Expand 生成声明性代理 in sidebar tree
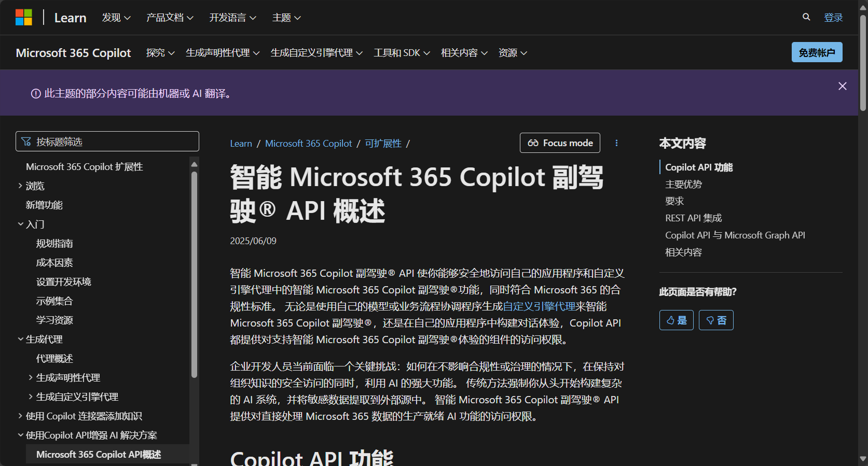Image resolution: width=868 pixels, height=466 pixels. click(31, 377)
